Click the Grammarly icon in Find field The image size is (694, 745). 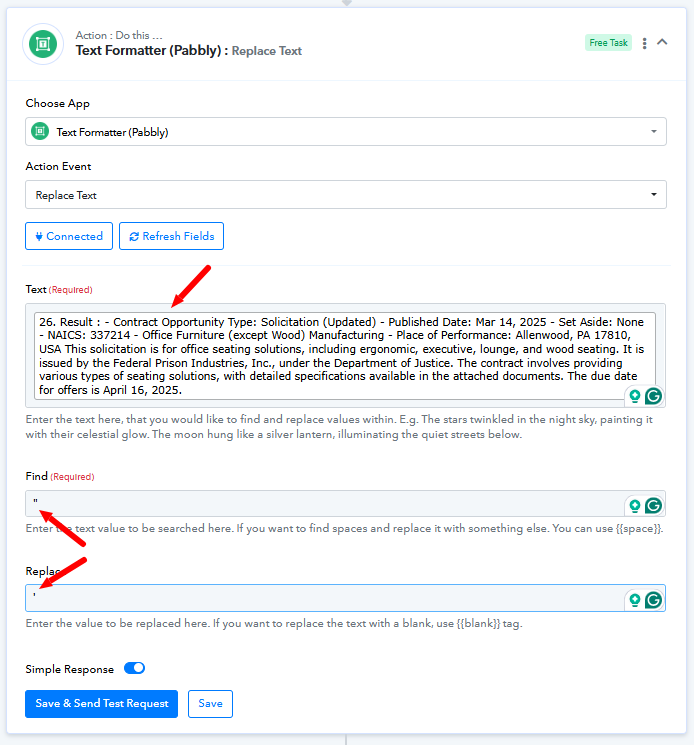pos(654,506)
